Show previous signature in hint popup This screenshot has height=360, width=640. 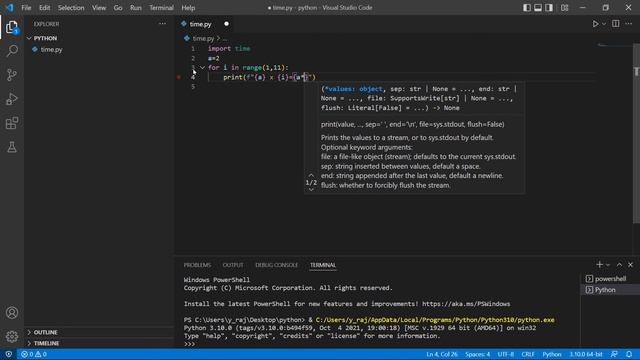click(x=311, y=176)
